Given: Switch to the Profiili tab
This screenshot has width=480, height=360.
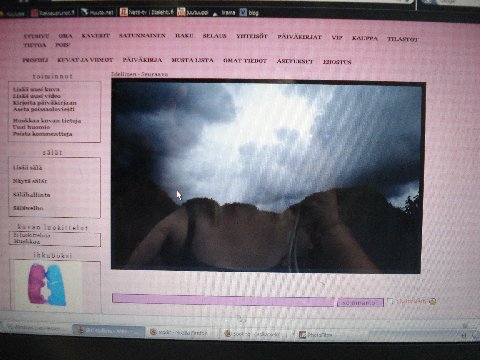Looking at the screenshot, I should pyautogui.click(x=35, y=60).
